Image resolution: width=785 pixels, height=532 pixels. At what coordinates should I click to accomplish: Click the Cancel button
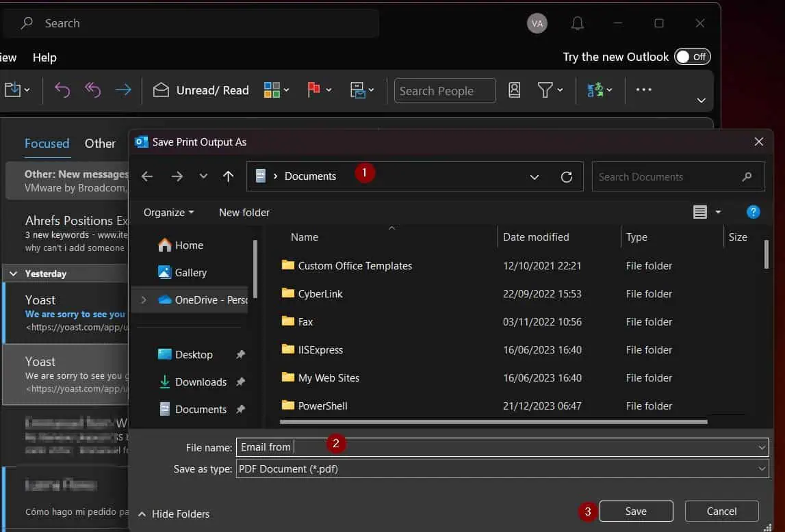[x=721, y=511]
